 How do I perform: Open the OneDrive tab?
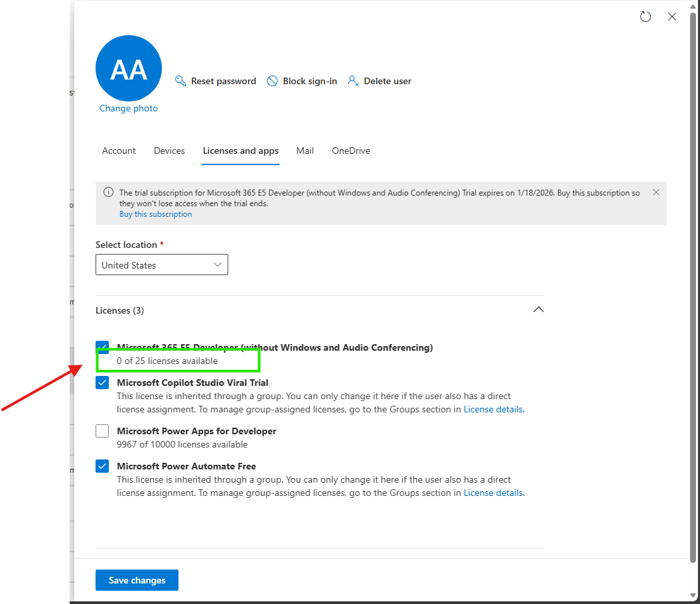(351, 151)
